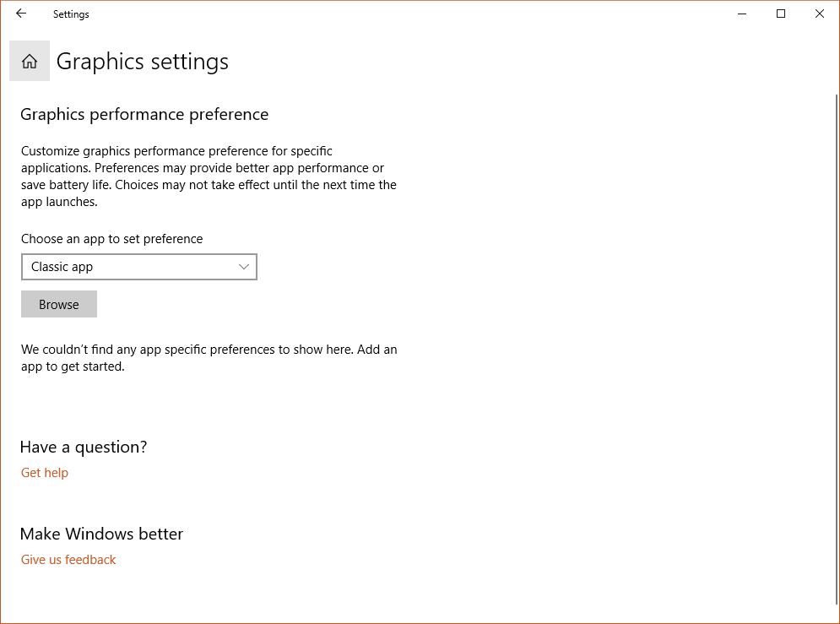The image size is (840, 624).
Task: Close the Settings window
Action: (820, 14)
